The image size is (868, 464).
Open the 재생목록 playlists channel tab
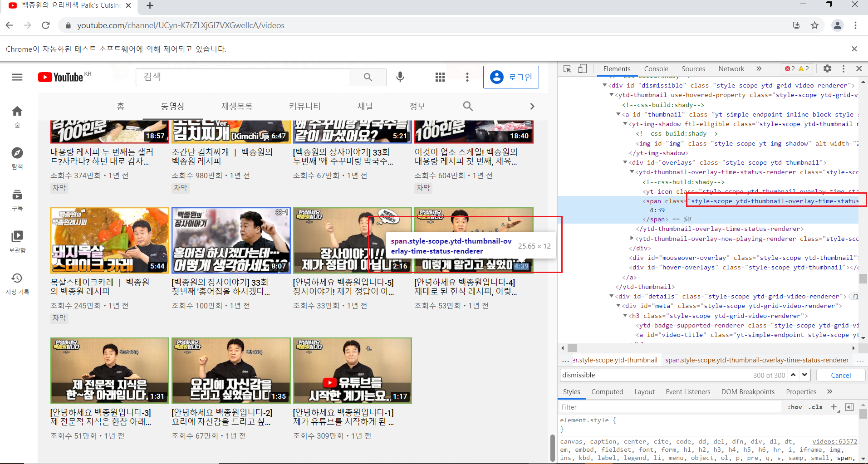click(x=237, y=106)
